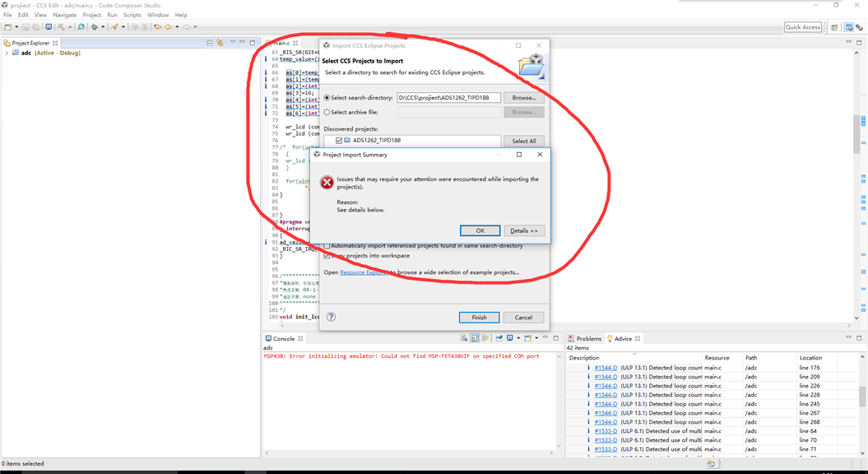Image resolution: width=868 pixels, height=474 pixels.
Task: Click the Advice panel vertical scrollbar
Action: (863, 404)
